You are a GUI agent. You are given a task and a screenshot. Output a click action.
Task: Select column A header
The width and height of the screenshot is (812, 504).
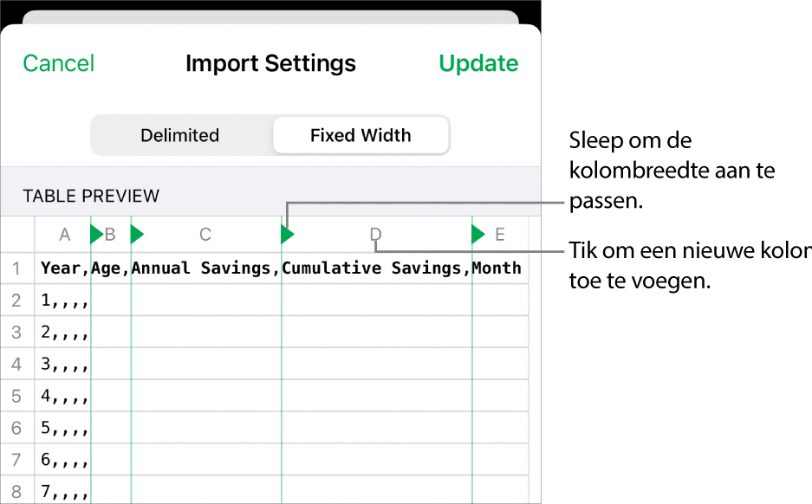[x=64, y=235]
